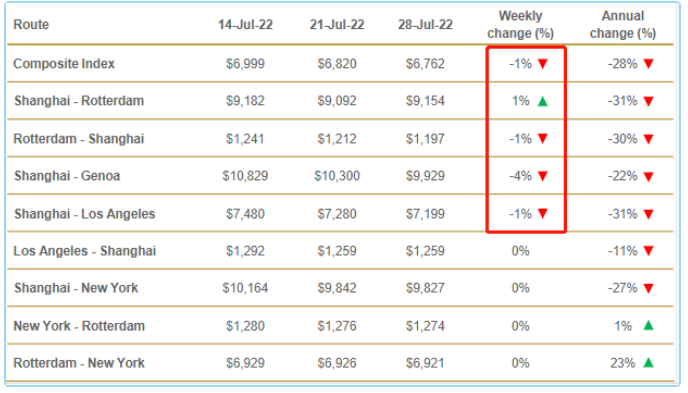
Task: Click the red arrow beside Shanghai - Genoa -4%
Action: click(x=543, y=176)
